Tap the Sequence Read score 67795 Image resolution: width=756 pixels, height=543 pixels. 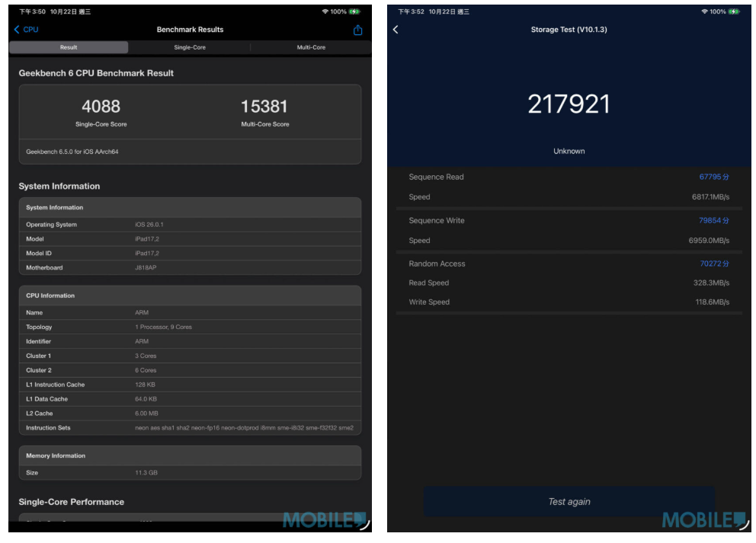point(713,177)
